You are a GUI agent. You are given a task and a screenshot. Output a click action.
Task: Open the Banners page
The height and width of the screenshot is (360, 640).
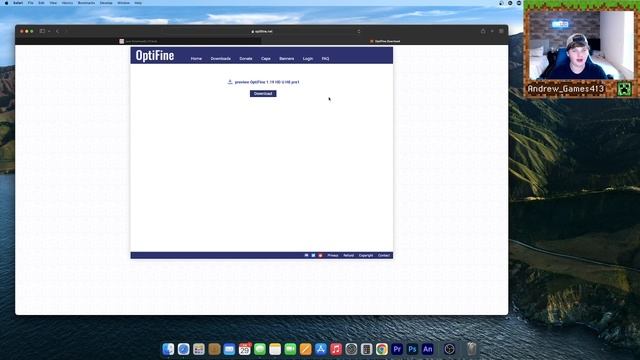(x=287, y=58)
